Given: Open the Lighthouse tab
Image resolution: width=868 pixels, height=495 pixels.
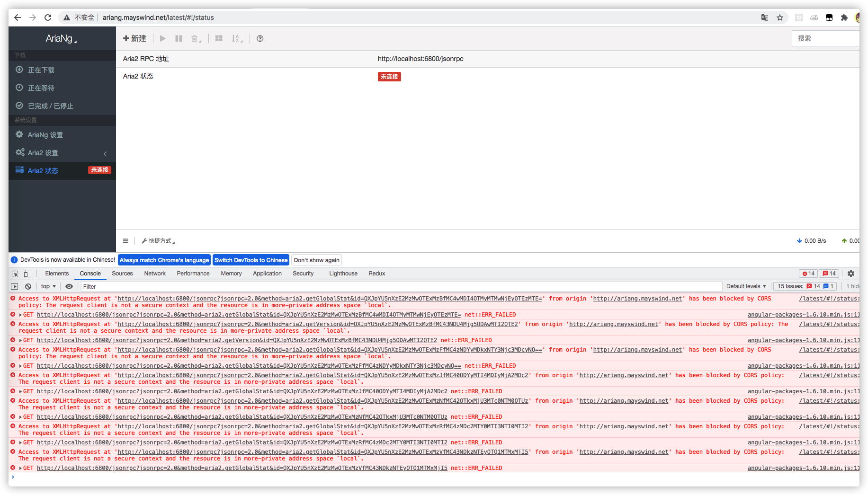Looking at the screenshot, I should pyautogui.click(x=343, y=274).
